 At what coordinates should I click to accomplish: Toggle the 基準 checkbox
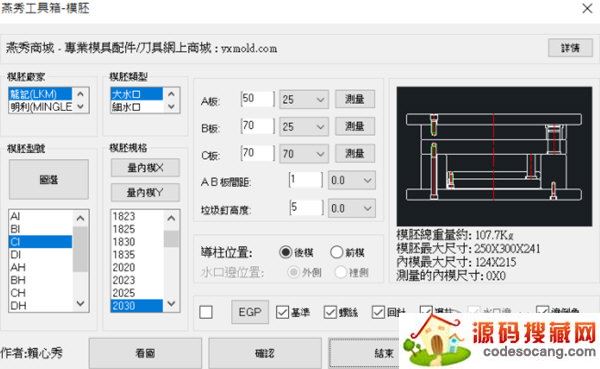tap(282, 312)
